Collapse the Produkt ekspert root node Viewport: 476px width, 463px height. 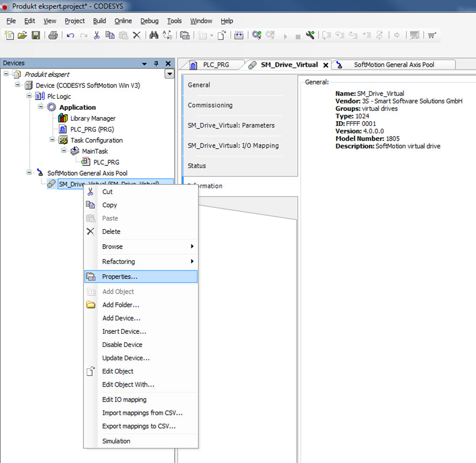6,74
